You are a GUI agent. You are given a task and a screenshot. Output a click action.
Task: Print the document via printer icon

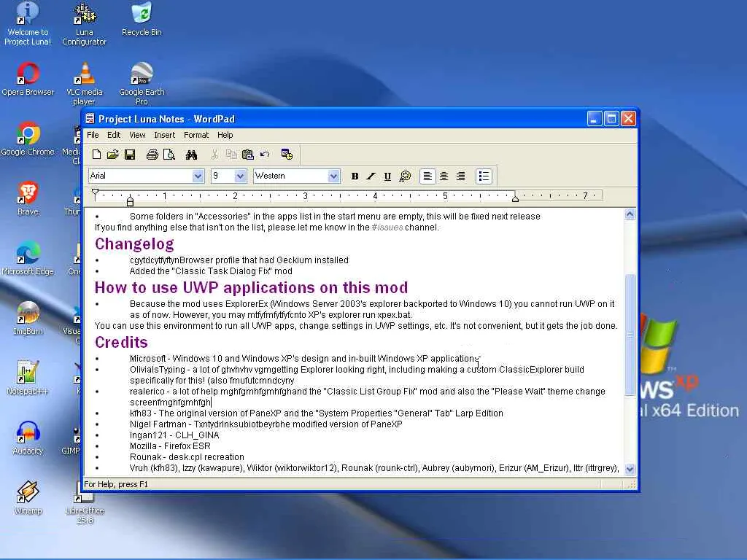click(x=152, y=155)
